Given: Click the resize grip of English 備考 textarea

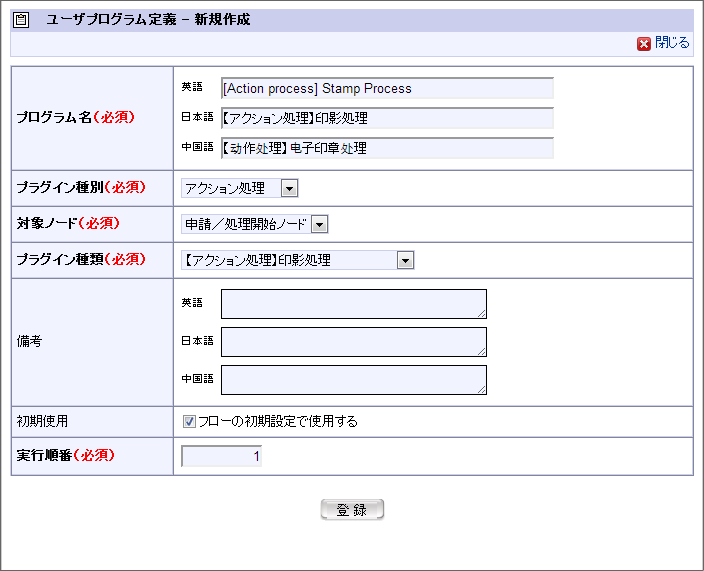Looking at the screenshot, I should tap(481, 313).
